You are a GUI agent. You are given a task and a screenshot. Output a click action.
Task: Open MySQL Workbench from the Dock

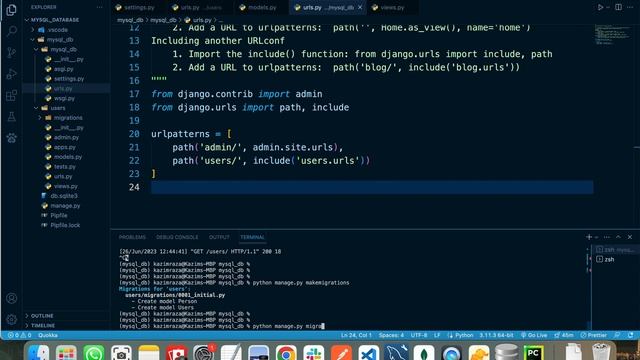396,353
